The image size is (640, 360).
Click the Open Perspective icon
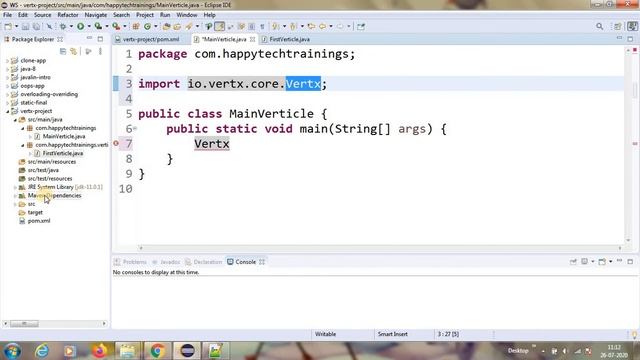617,27
